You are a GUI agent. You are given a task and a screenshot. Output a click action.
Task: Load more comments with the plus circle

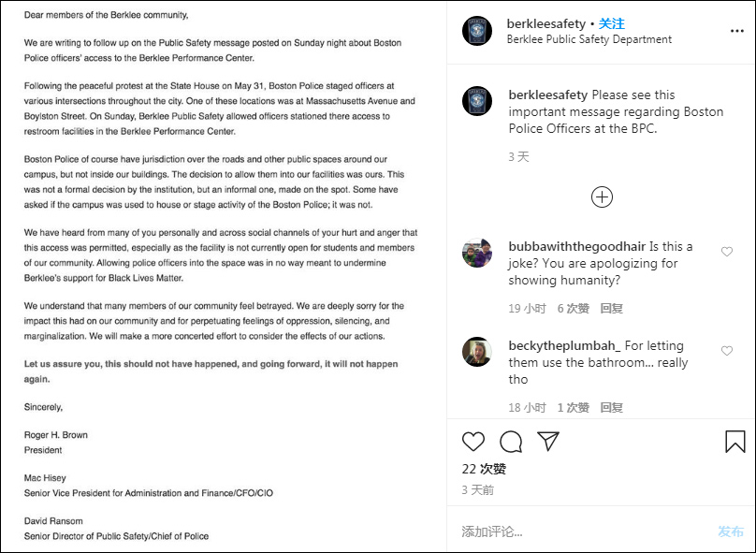tap(602, 196)
